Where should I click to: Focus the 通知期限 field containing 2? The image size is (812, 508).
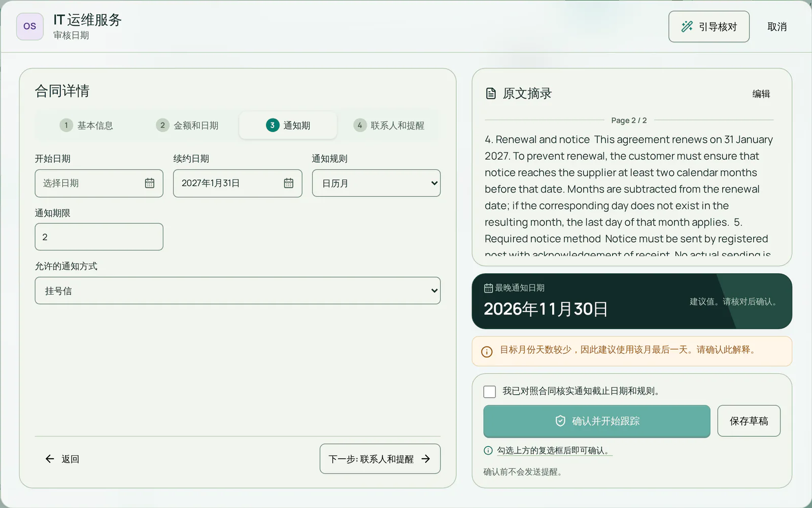[x=99, y=237]
